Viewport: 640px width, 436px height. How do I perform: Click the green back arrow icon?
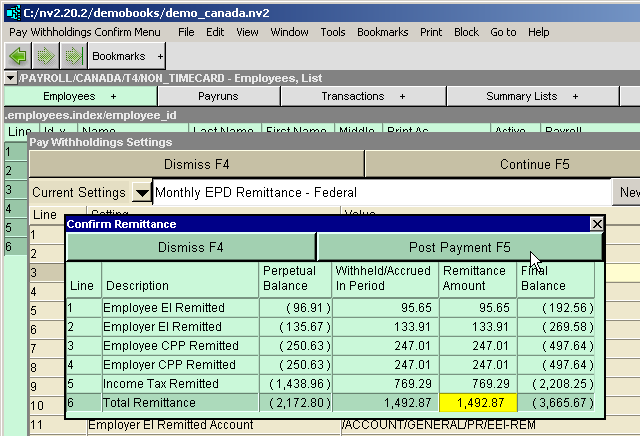(x=17, y=57)
